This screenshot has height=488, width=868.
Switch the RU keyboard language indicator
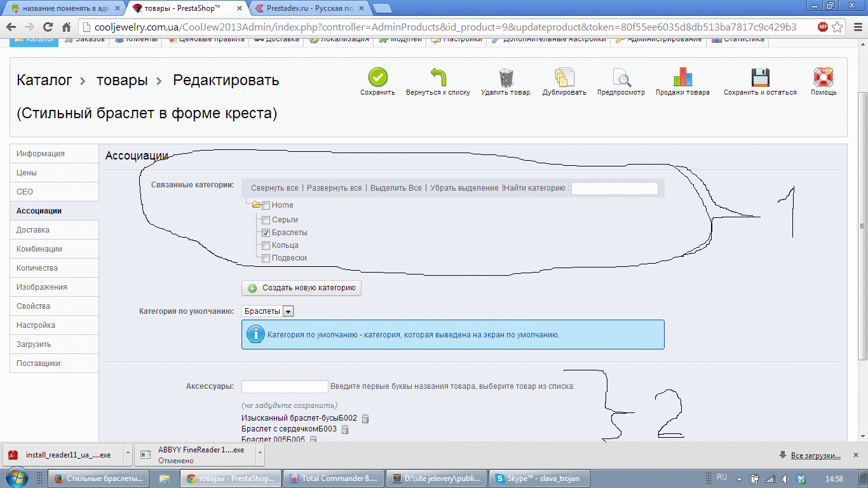(x=722, y=477)
